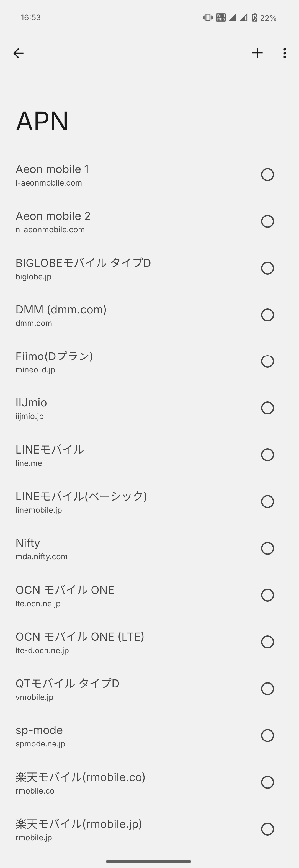Open OCN モバイル ONE (LTE) entry
This screenshot has height=868, width=299.
click(x=101, y=642)
